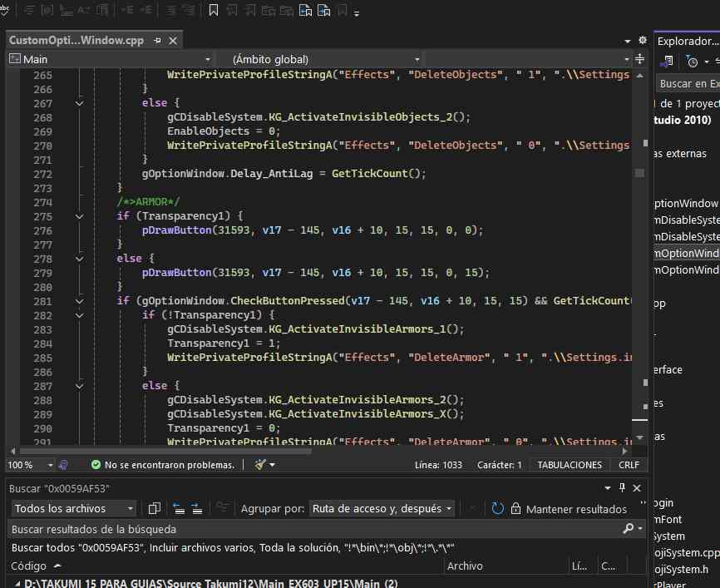
Task: Close the Buscar results panel
Action: tap(637, 488)
